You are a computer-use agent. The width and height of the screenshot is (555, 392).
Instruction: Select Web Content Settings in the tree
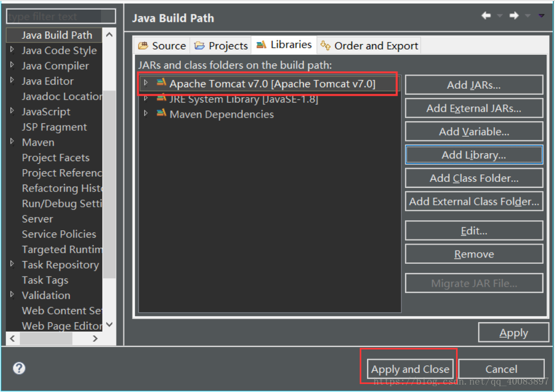coord(62,311)
